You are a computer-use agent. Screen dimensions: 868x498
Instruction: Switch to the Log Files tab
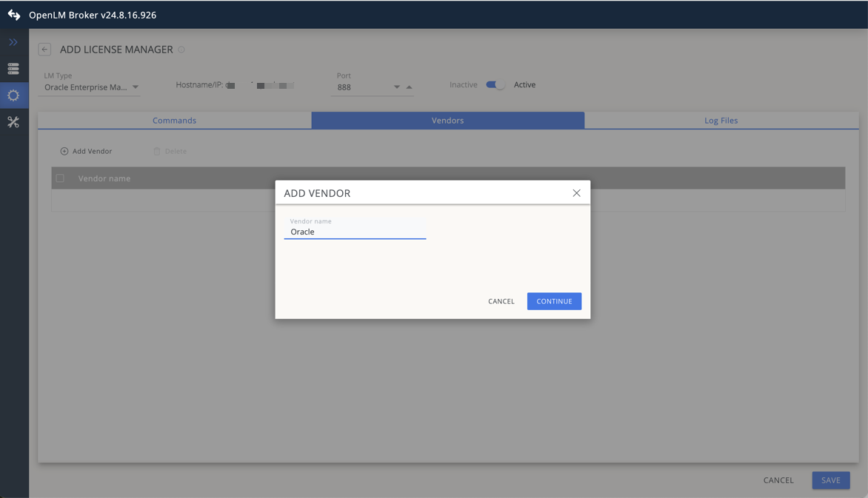721,121
